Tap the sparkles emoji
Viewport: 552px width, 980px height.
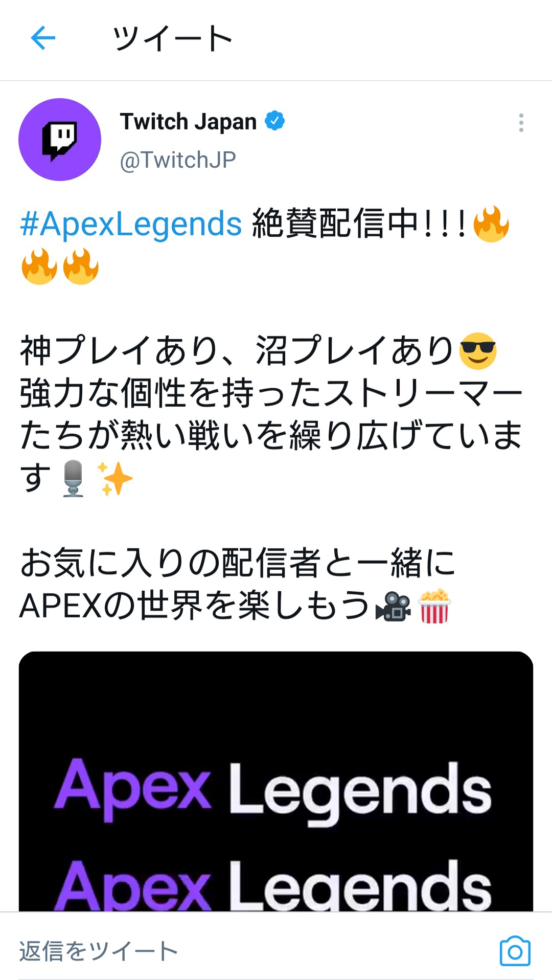(x=115, y=479)
